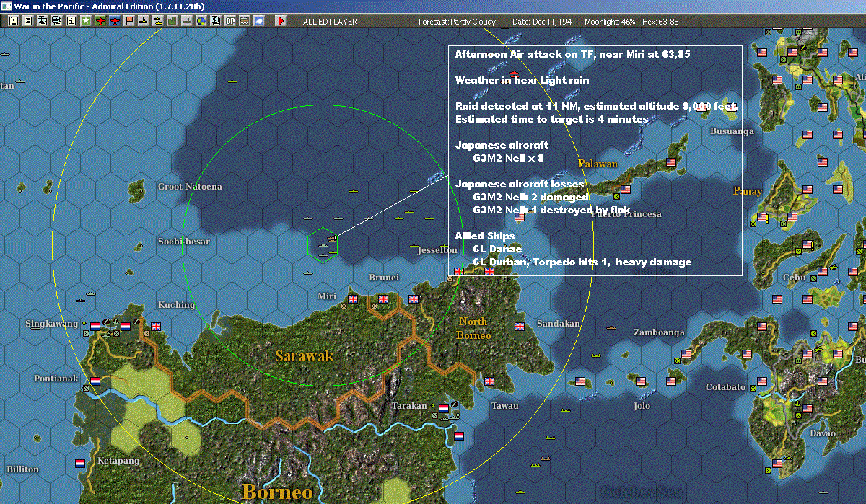Click the globe toolbar icon
866x504 pixels.
click(x=201, y=21)
